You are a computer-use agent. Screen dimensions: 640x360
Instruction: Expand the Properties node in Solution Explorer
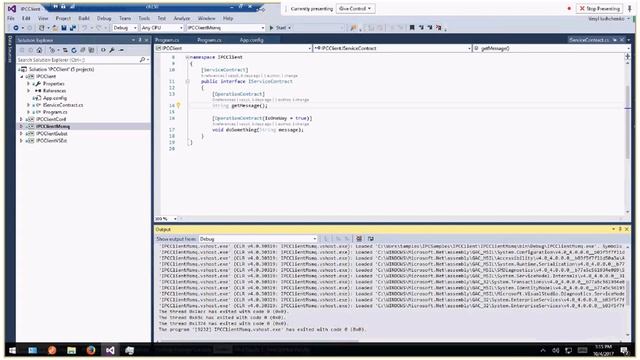pyautogui.click(x=29, y=84)
